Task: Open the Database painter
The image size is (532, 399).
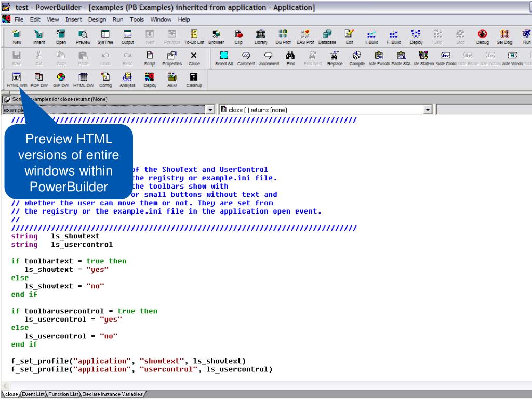Action: (327, 37)
